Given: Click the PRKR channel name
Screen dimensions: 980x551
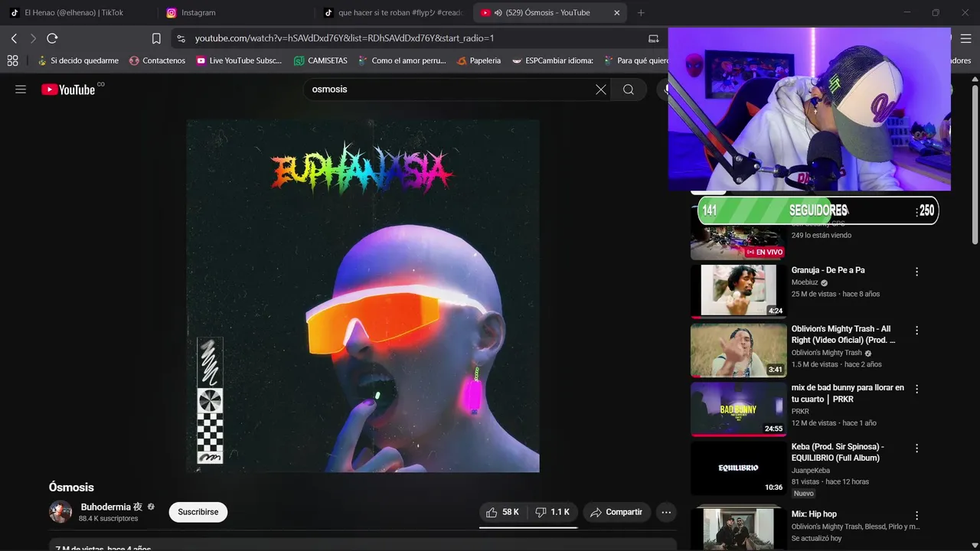Looking at the screenshot, I should pos(800,412).
